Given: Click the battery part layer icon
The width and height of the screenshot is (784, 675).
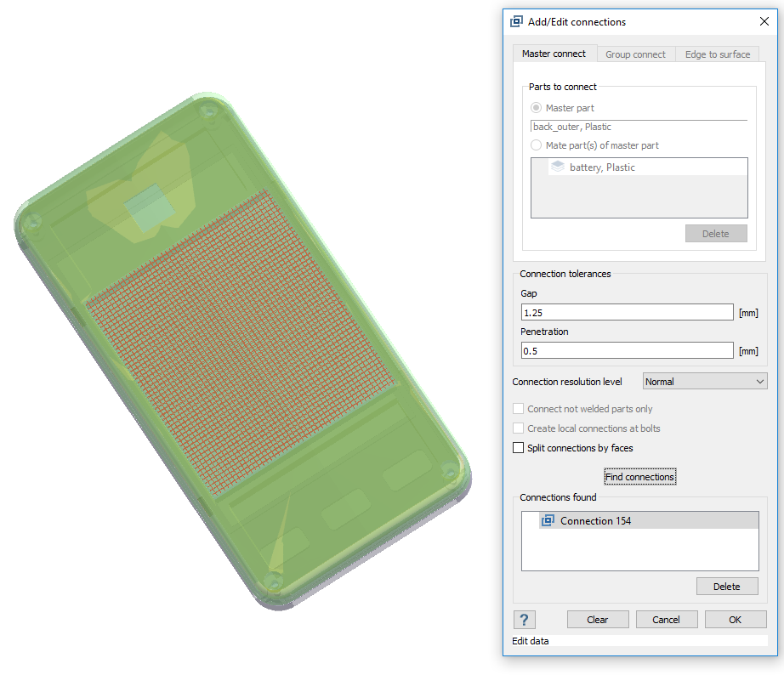Looking at the screenshot, I should tap(557, 167).
